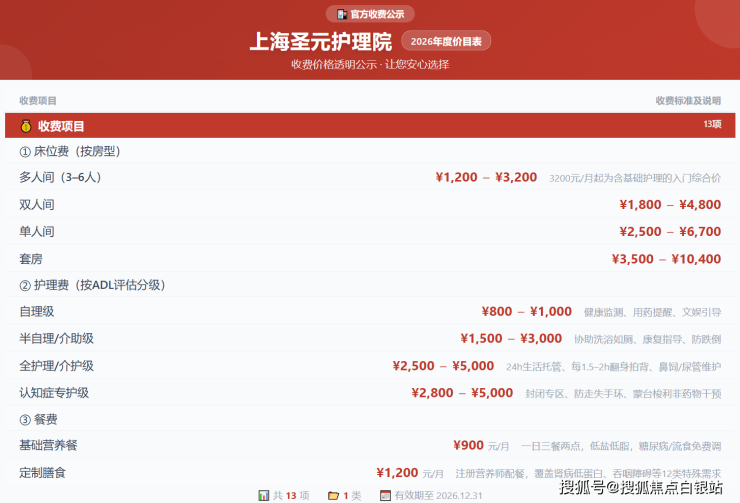Click the 收费项目 column header
The image size is (740, 503).
[x=38, y=101]
